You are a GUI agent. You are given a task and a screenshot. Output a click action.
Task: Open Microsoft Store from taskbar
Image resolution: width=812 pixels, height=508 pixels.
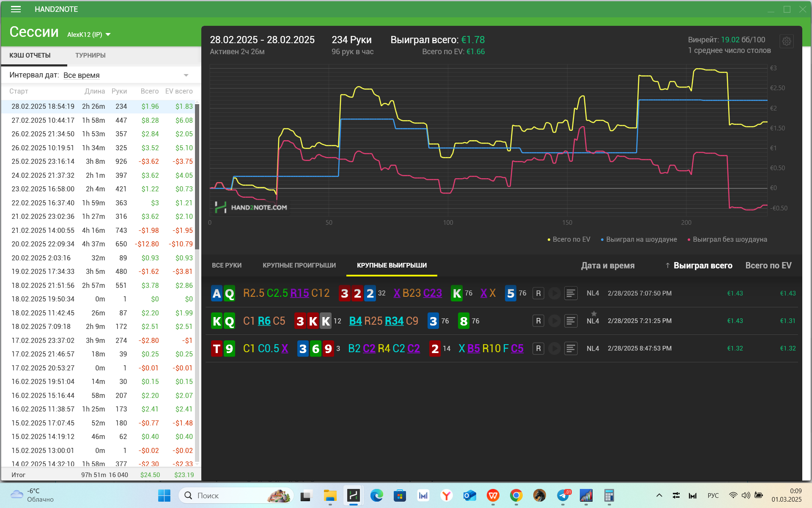coord(400,495)
